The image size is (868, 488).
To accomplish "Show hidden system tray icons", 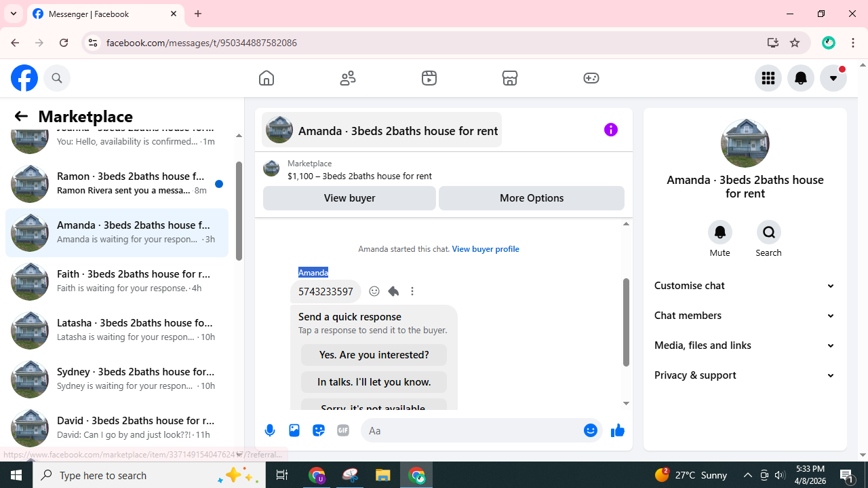I will 747,475.
